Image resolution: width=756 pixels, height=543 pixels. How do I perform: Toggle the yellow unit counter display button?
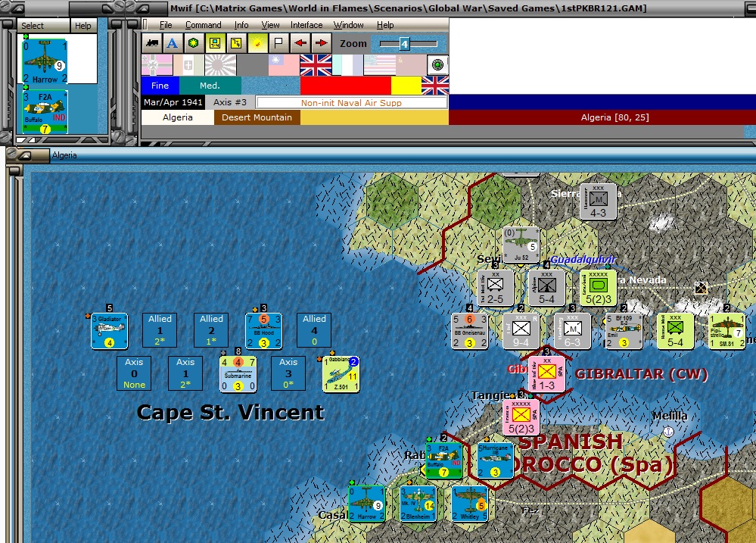coord(215,43)
